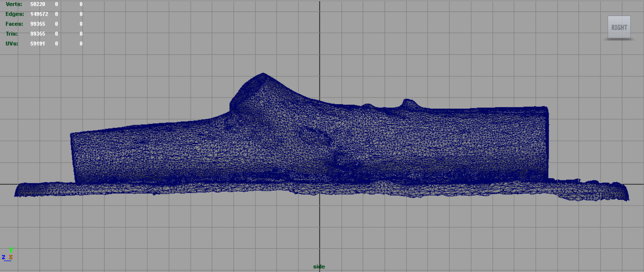
Task: Click the Edges label in the heads-up display
Action: coord(15,14)
